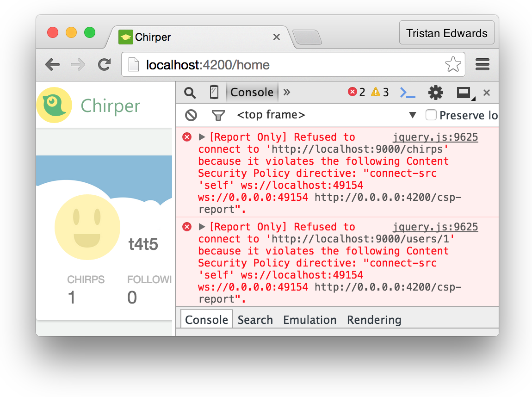Open the console filter funnel icon

pos(217,115)
